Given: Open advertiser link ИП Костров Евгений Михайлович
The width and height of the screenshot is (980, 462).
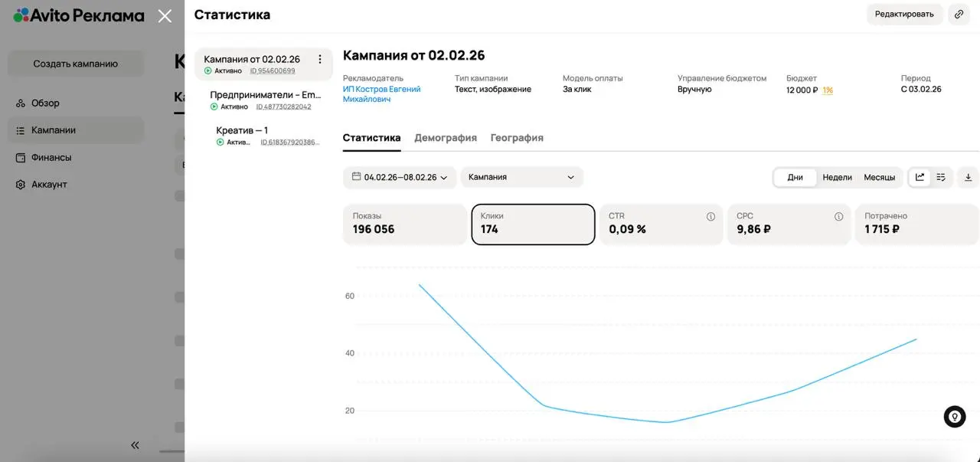Looking at the screenshot, I should pos(382,94).
